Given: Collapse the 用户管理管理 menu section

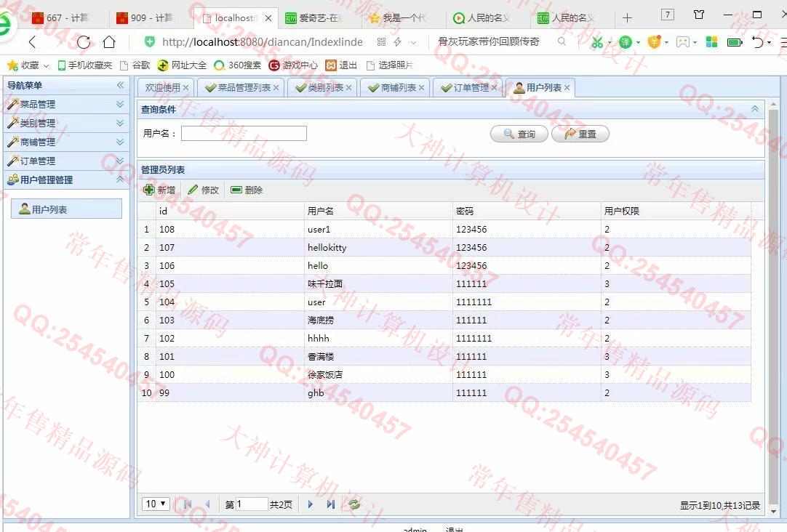Looking at the screenshot, I should pyautogui.click(x=120, y=180).
